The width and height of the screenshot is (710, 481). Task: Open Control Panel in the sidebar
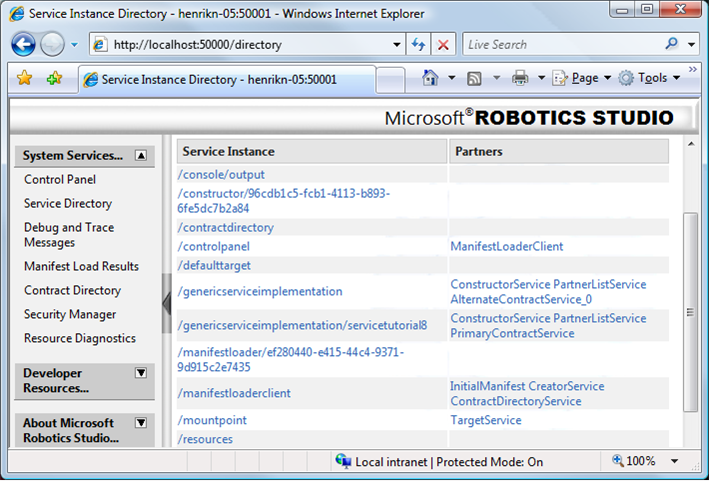(60, 180)
